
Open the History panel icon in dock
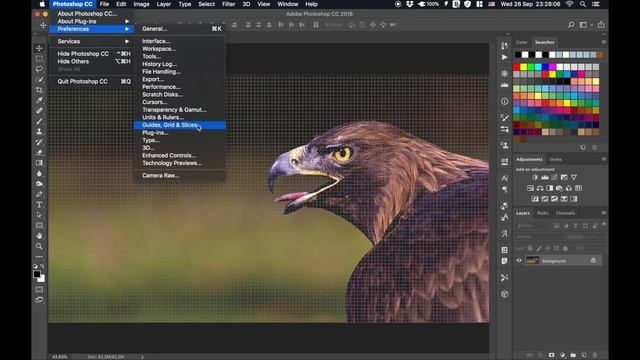click(505, 46)
